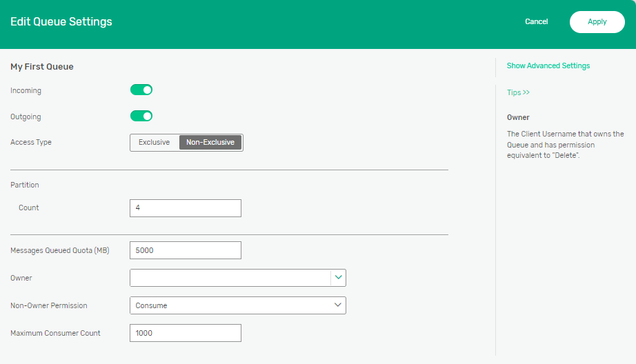
Task: Cancel editing the queue settings
Action: click(536, 22)
